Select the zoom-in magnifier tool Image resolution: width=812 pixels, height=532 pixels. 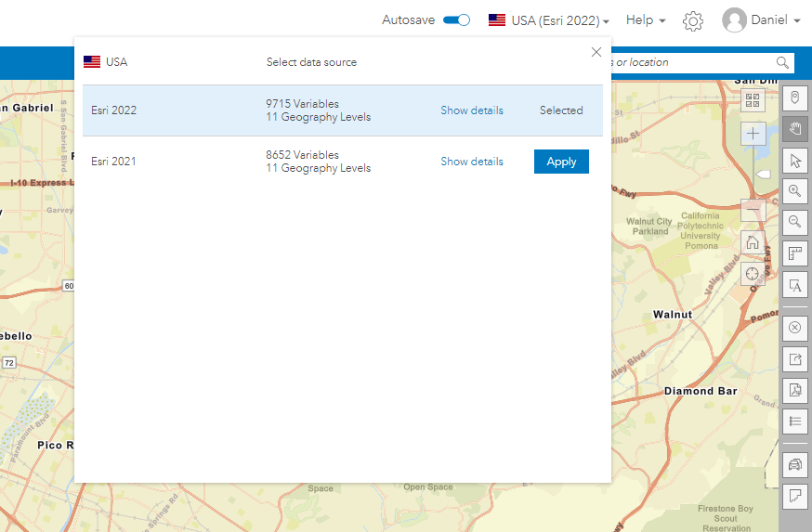coord(795,191)
